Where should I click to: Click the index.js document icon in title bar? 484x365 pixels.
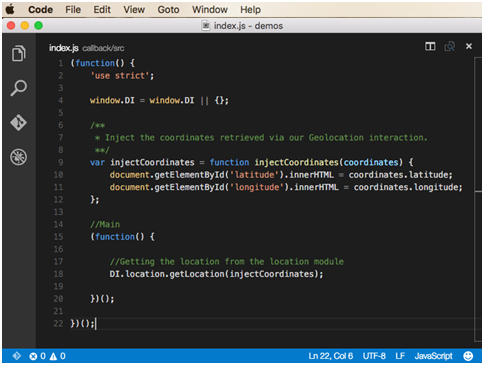coord(206,26)
